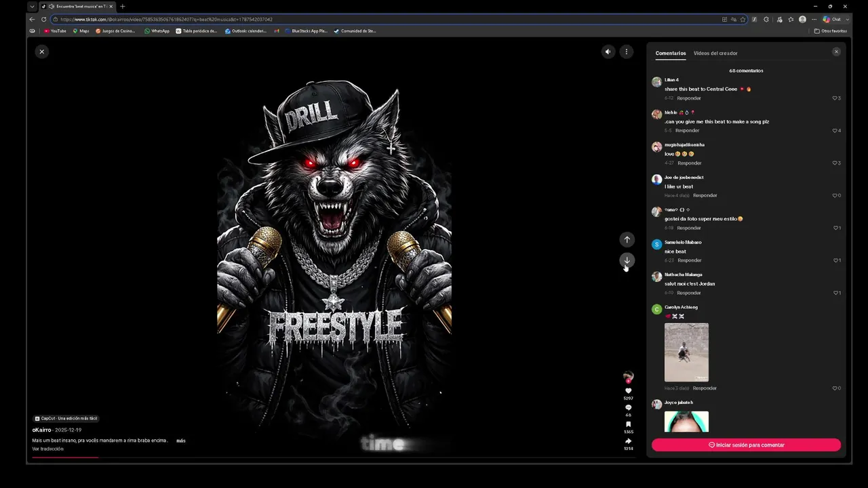Open Nathacha Malanga's profile avatar
This screenshot has height=488, width=868.
tap(656, 277)
